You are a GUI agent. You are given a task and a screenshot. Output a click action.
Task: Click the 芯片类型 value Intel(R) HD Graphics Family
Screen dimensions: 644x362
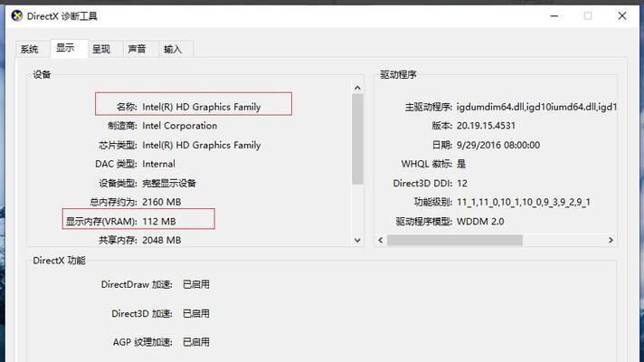[x=201, y=145]
